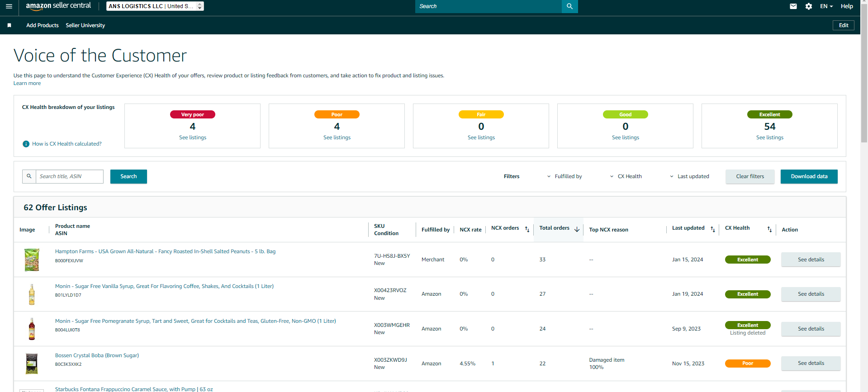868x392 pixels.
Task: Sort by NCX orders arrows icon
Action: [x=527, y=229]
